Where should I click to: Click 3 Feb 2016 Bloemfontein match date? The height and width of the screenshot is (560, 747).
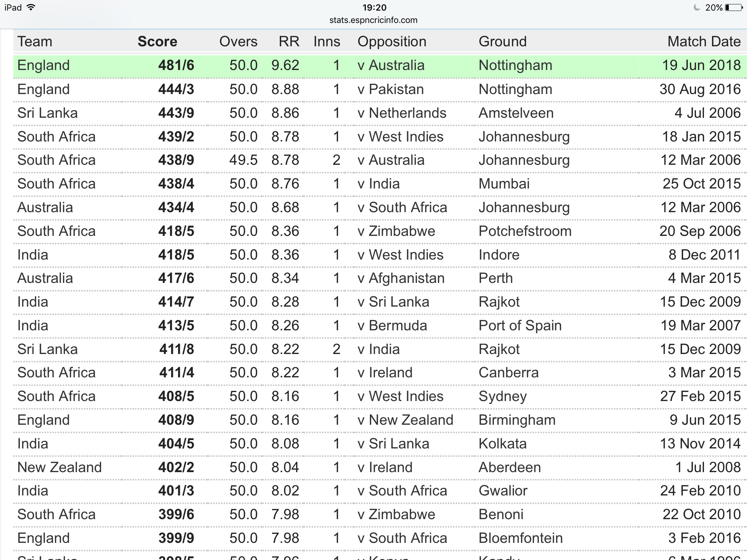click(x=704, y=538)
